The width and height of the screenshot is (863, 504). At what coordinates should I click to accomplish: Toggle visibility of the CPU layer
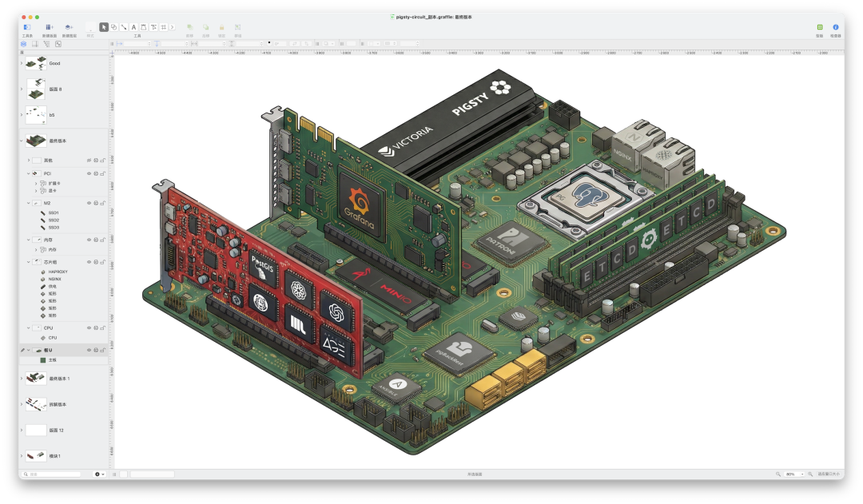pyautogui.click(x=89, y=328)
